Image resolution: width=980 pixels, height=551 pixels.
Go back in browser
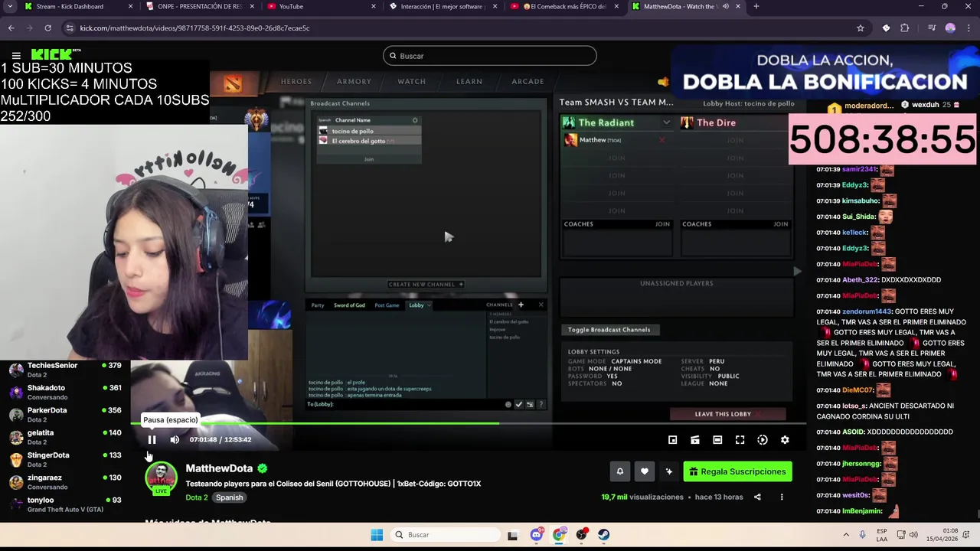click(x=11, y=28)
